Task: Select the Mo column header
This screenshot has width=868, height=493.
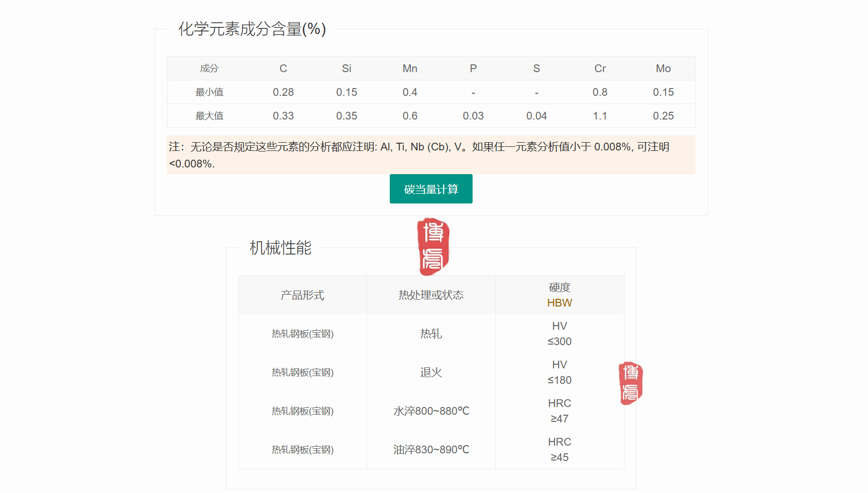Action: [663, 69]
